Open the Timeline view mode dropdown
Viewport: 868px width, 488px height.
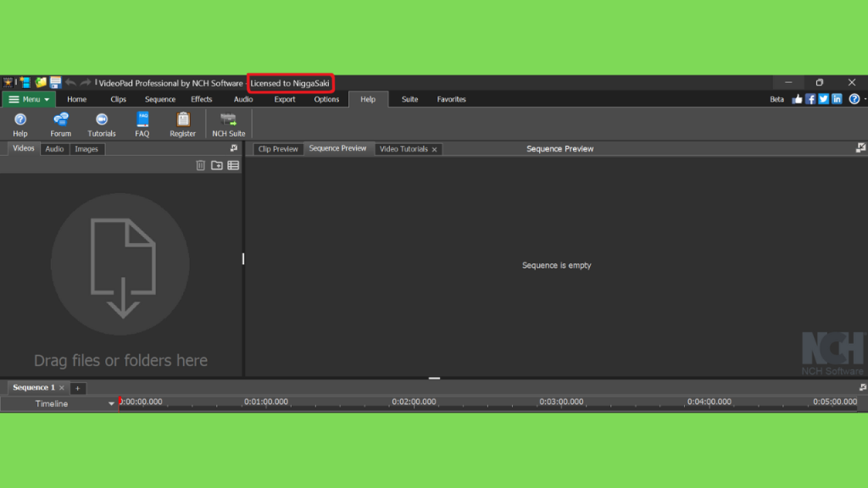point(111,404)
